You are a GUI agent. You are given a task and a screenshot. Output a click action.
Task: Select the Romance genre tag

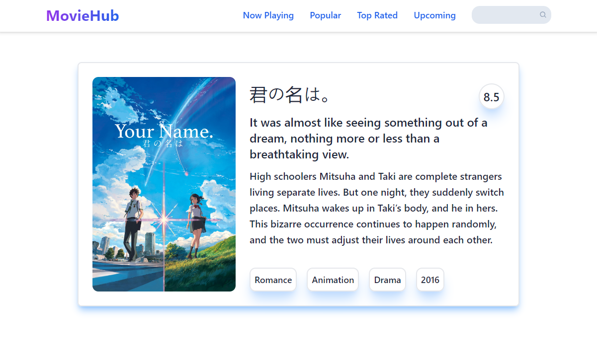[x=273, y=280]
